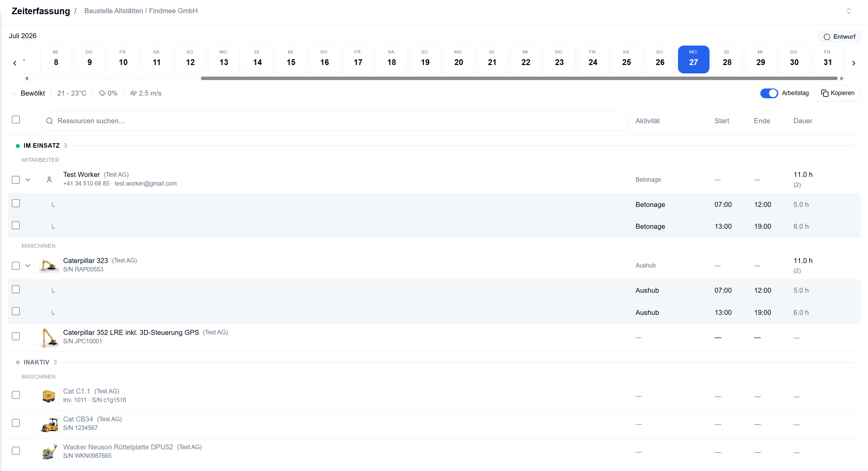
Task: Click Betonage activity of Test Worker summary
Action: 648,180
